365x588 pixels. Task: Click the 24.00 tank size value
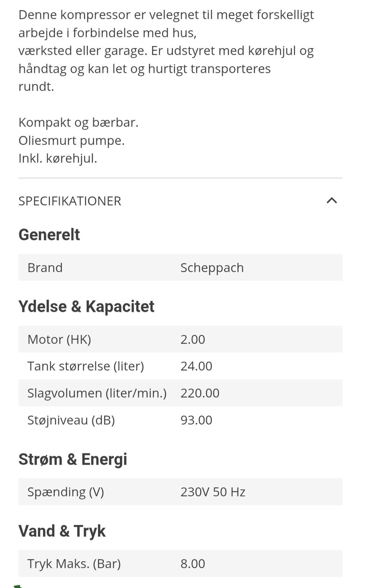coord(196,366)
